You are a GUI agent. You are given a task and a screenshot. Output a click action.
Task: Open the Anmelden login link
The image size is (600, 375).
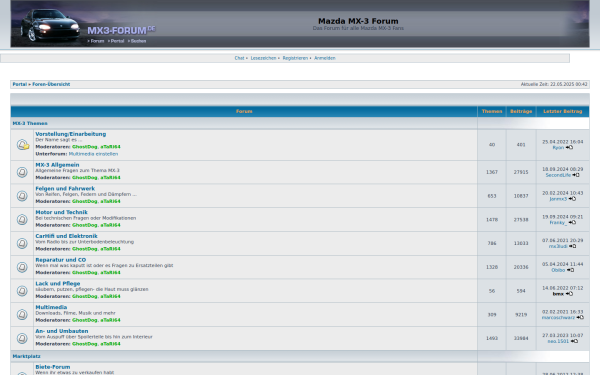coord(325,58)
